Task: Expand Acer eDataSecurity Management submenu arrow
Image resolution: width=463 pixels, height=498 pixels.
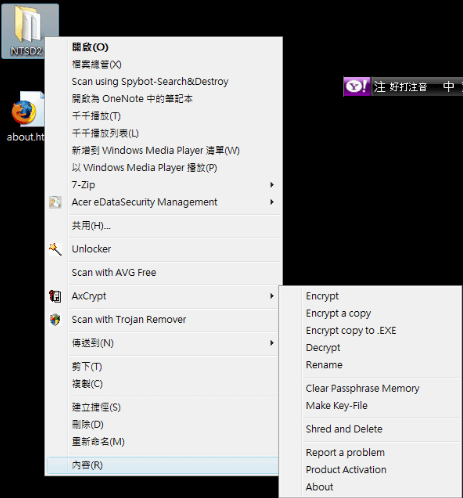Action: pyautogui.click(x=272, y=202)
